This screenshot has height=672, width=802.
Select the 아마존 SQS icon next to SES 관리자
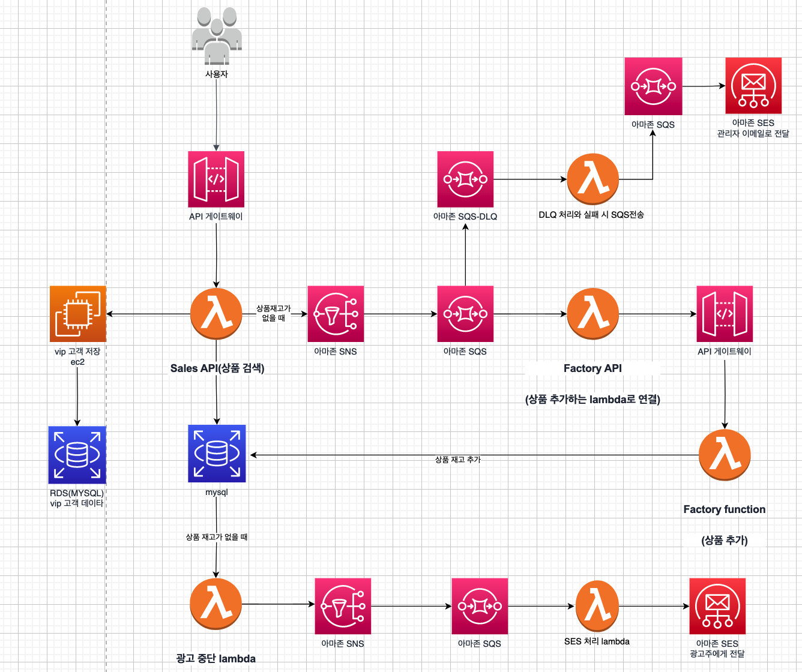coord(653,86)
